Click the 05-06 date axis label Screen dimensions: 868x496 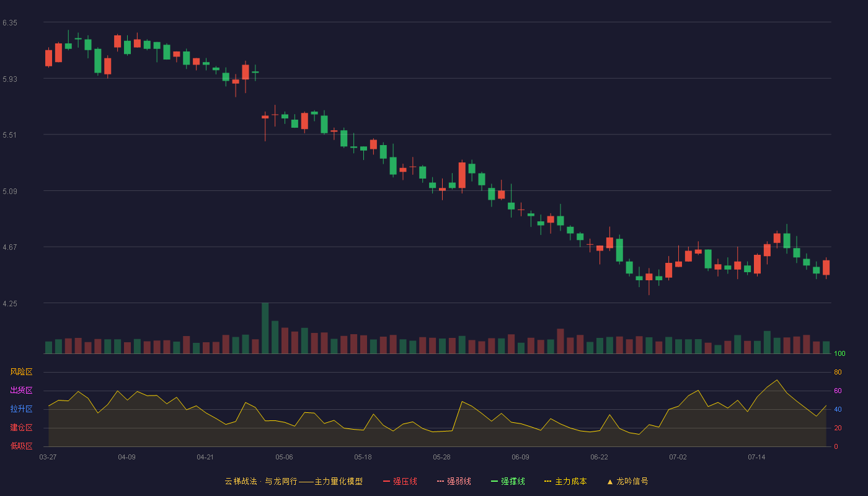coord(284,457)
